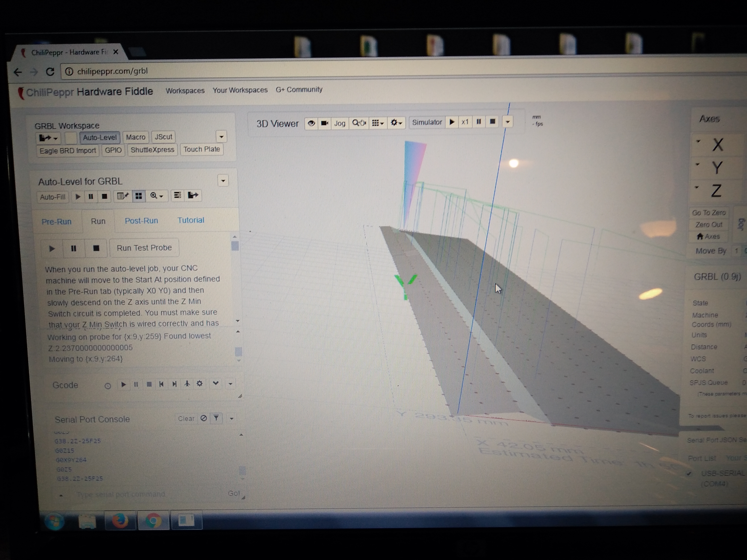
Task: Stop the Simulator
Action: pyautogui.click(x=492, y=121)
